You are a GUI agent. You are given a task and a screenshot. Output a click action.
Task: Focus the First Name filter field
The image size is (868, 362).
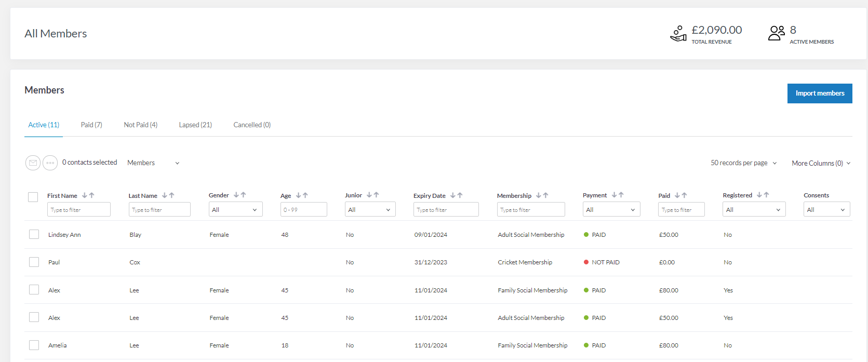click(x=79, y=209)
